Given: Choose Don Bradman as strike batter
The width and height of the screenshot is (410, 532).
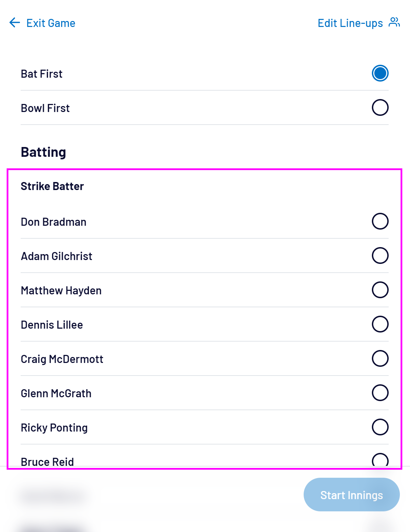Looking at the screenshot, I should (x=380, y=221).
